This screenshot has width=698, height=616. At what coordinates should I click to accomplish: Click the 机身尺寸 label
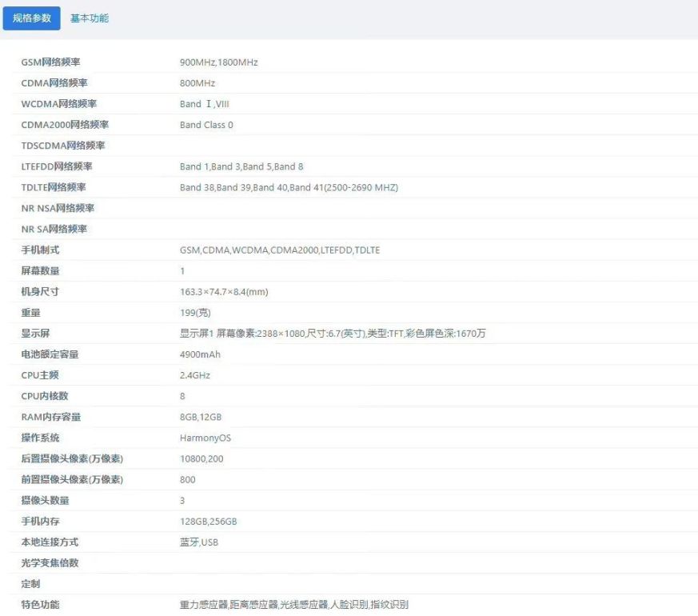click(40, 292)
